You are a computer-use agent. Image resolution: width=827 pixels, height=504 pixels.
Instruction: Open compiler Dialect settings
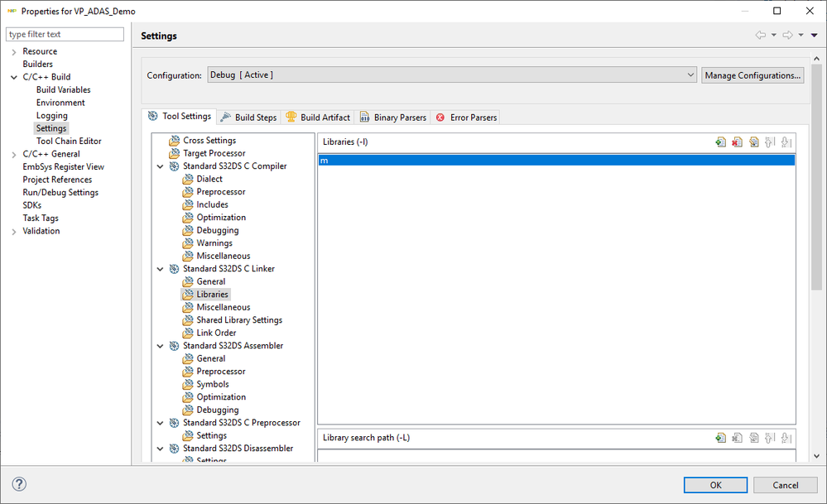(x=209, y=180)
